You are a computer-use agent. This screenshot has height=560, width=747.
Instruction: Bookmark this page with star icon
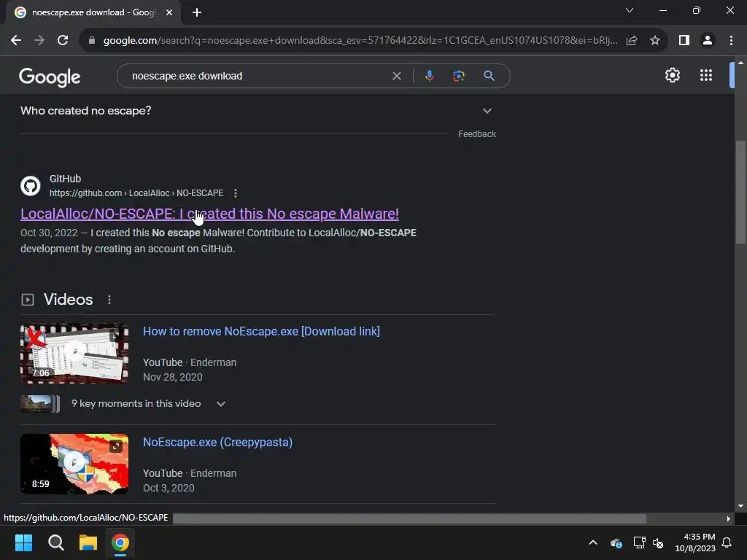[x=655, y=41]
